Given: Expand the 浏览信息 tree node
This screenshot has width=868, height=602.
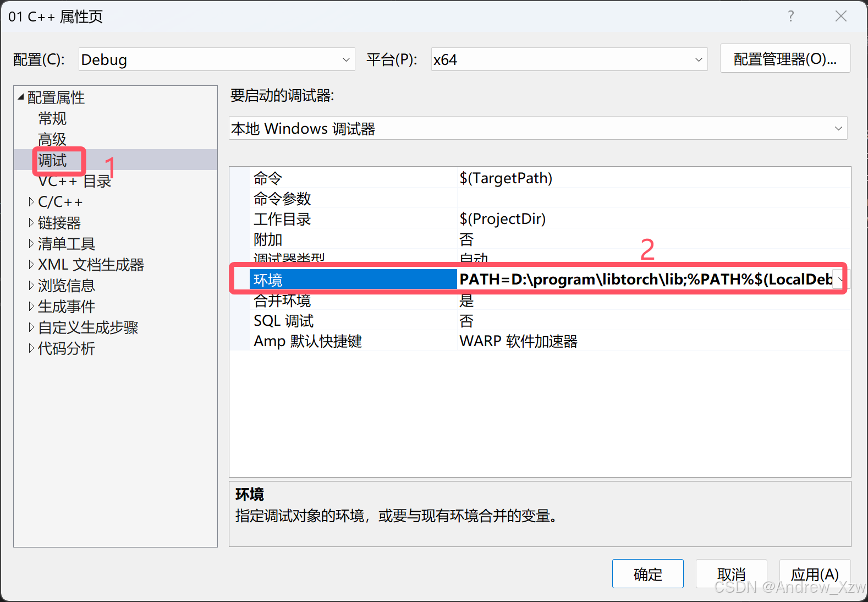Looking at the screenshot, I should (x=31, y=286).
